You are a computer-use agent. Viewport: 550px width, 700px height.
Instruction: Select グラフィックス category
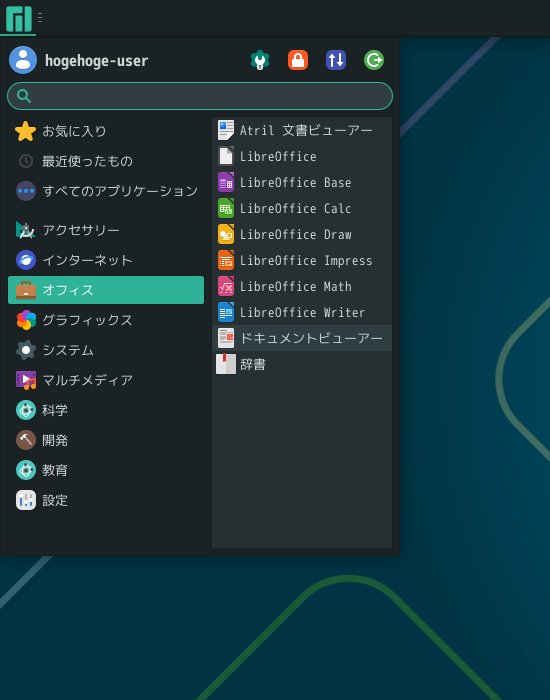[106, 320]
